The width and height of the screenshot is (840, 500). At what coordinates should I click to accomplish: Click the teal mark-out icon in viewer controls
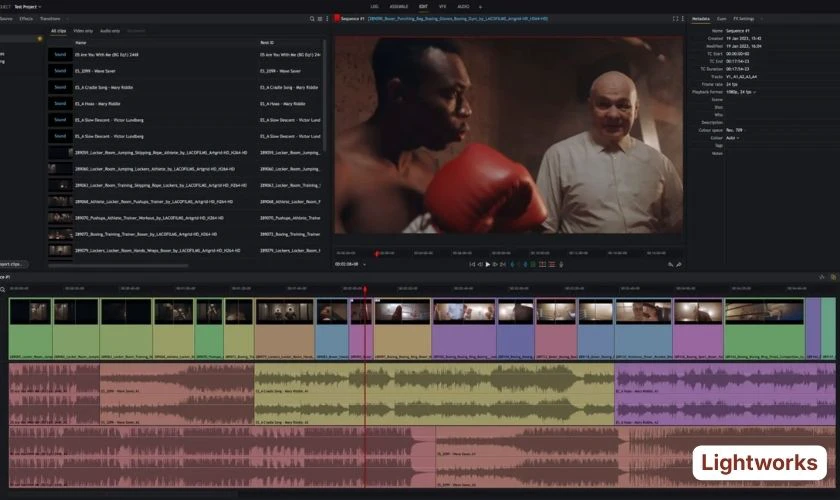(x=525, y=264)
